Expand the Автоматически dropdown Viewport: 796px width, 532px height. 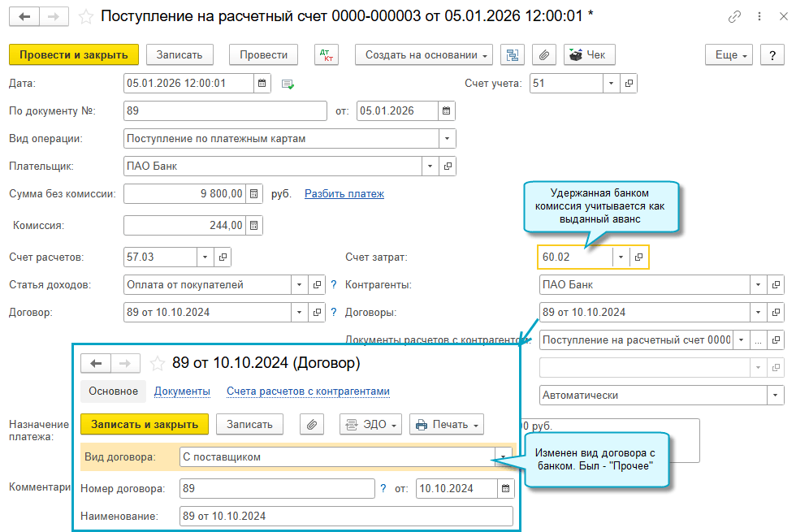(775, 395)
